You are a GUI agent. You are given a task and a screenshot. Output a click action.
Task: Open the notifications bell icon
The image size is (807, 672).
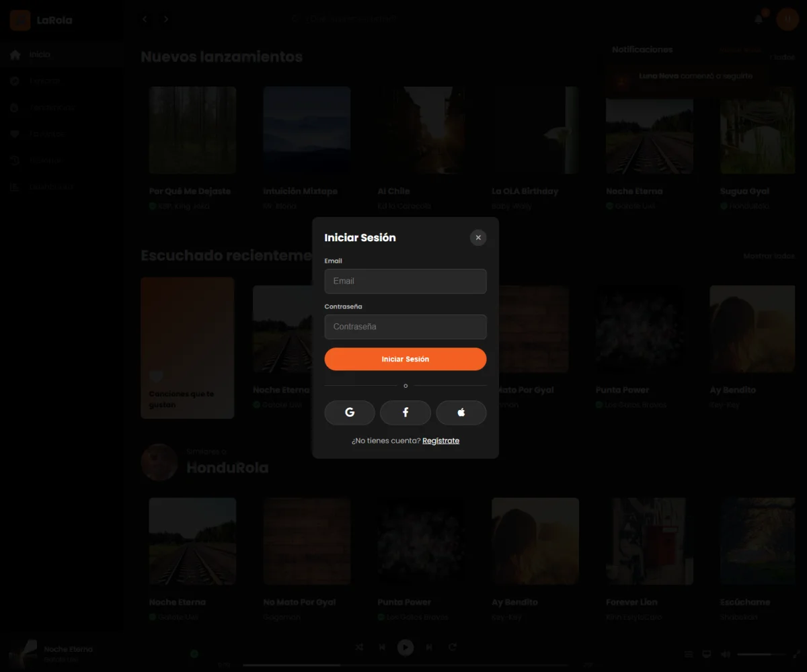click(759, 19)
